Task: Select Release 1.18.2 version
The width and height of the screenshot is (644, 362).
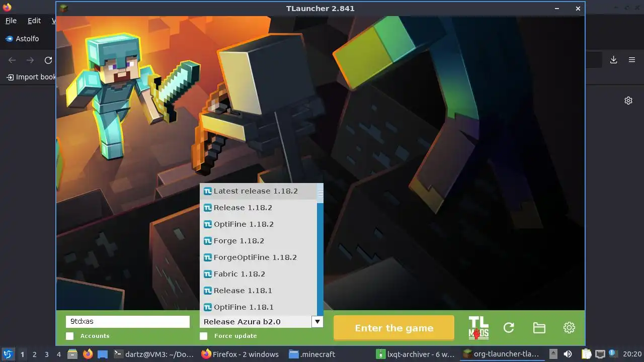Action: pos(258,208)
